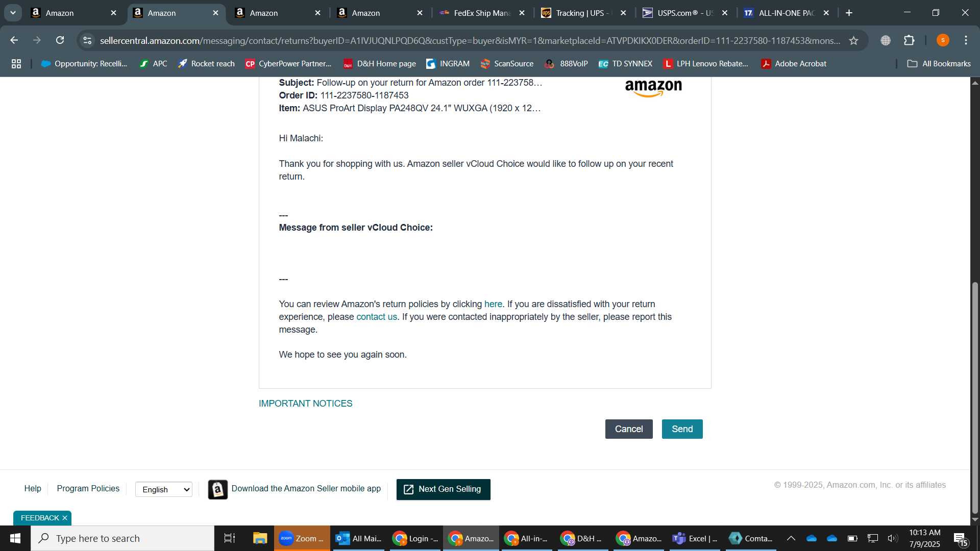This screenshot has height=551, width=980.
Task: Open the Chrome profile avatar
Action: pos(943,40)
